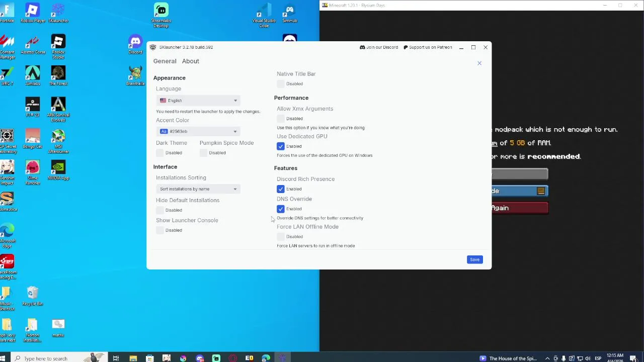Click the SKlauncher logo in title bar
The height and width of the screenshot is (362, 644).
153,47
